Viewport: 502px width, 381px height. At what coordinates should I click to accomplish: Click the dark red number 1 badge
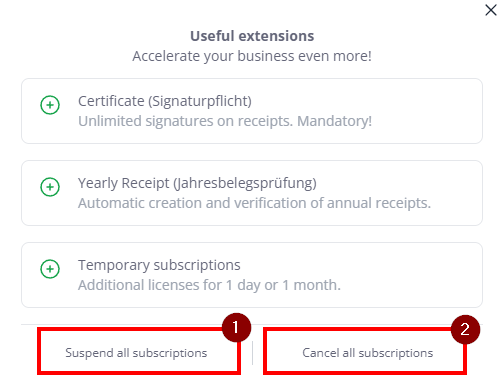click(236, 327)
